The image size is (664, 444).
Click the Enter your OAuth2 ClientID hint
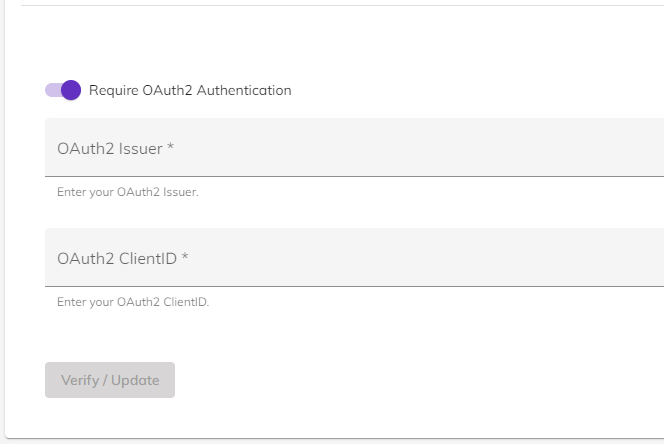(133, 302)
